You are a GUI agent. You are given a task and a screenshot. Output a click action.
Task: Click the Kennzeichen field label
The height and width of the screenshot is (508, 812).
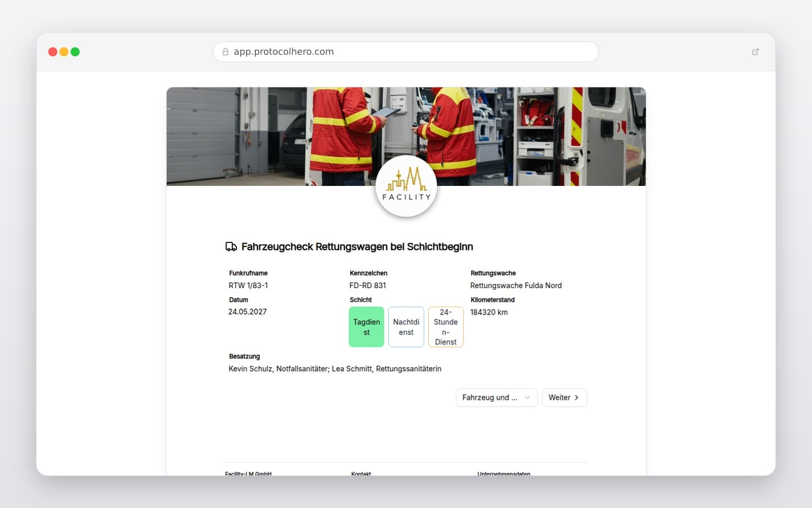click(368, 273)
